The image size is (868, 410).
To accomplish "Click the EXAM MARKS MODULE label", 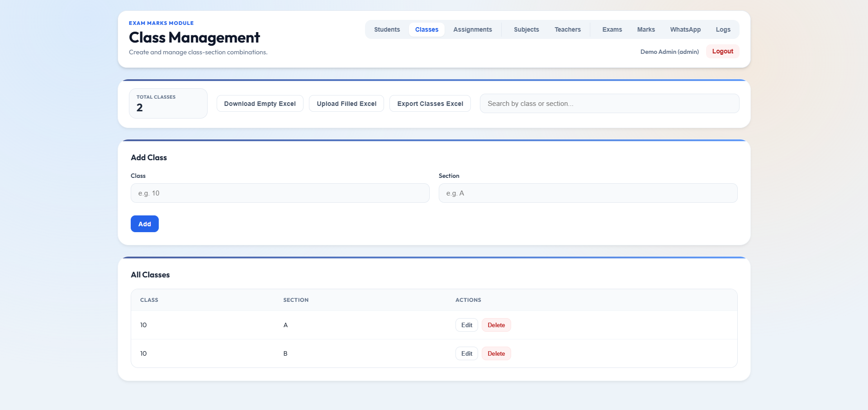I will tap(161, 23).
